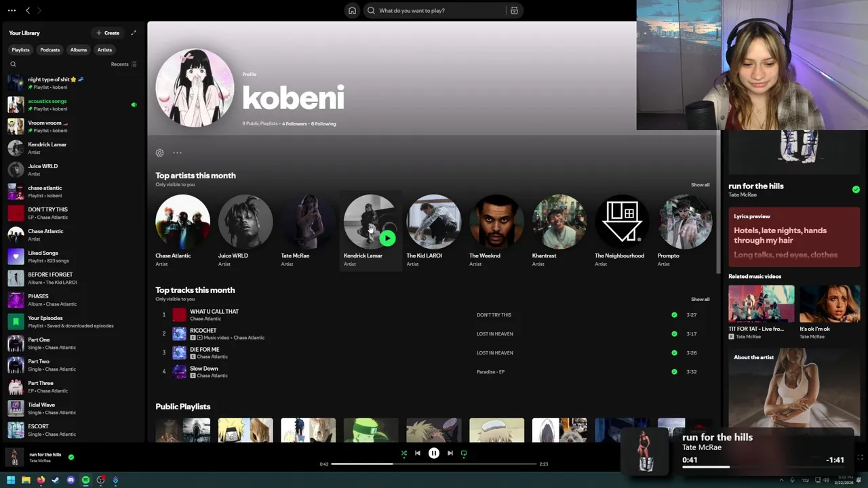Open The Kid LAROI artist card
The image size is (868, 488).
point(433,230)
